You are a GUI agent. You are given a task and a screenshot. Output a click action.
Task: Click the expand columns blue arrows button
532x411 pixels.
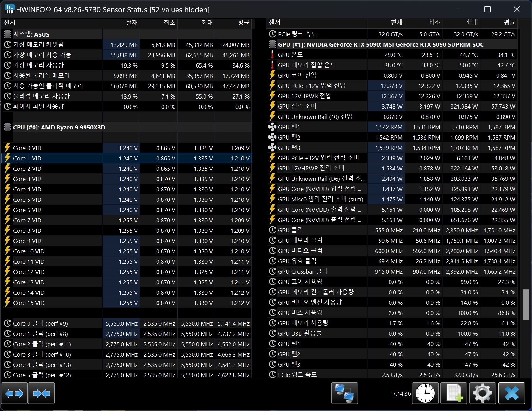(x=14, y=393)
